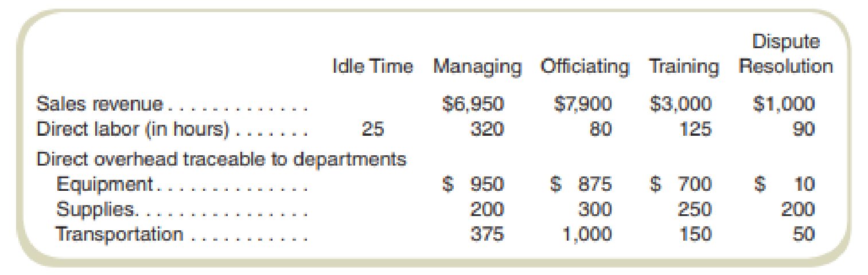Select Training equipment value $700
The image size is (868, 275).
(680, 184)
